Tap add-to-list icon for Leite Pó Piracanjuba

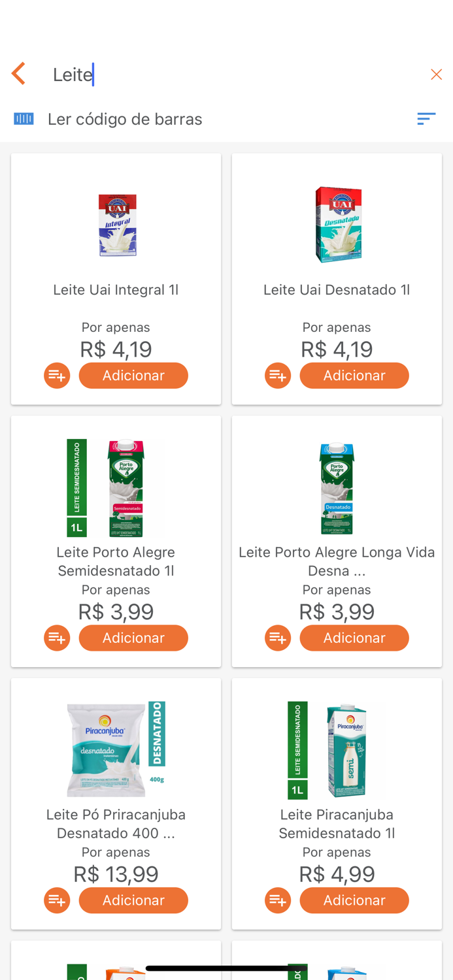point(57,900)
